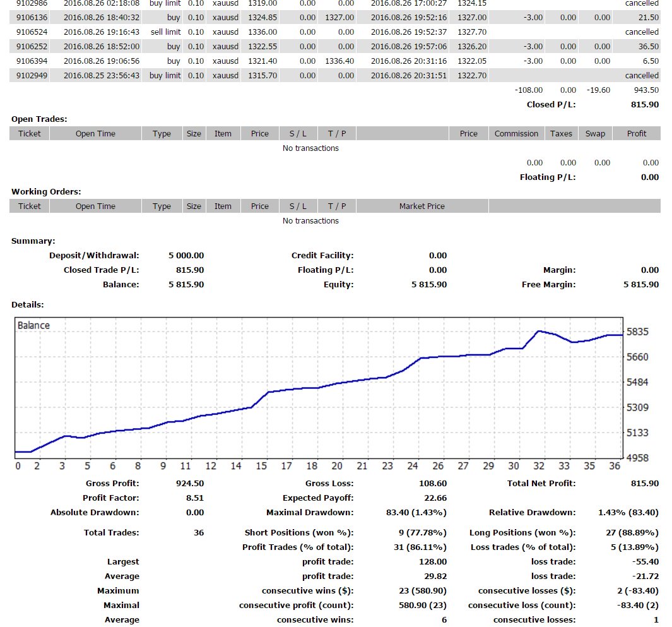The height and width of the screenshot is (627, 672).
Task: Click the 'Balance' chart label
Action: (33, 326)
